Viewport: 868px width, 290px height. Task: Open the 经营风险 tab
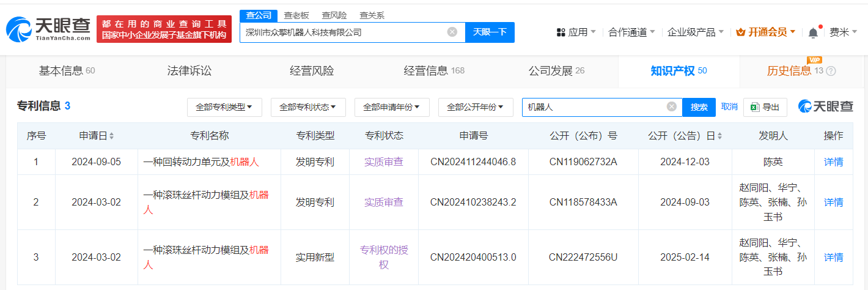point(312,71)
